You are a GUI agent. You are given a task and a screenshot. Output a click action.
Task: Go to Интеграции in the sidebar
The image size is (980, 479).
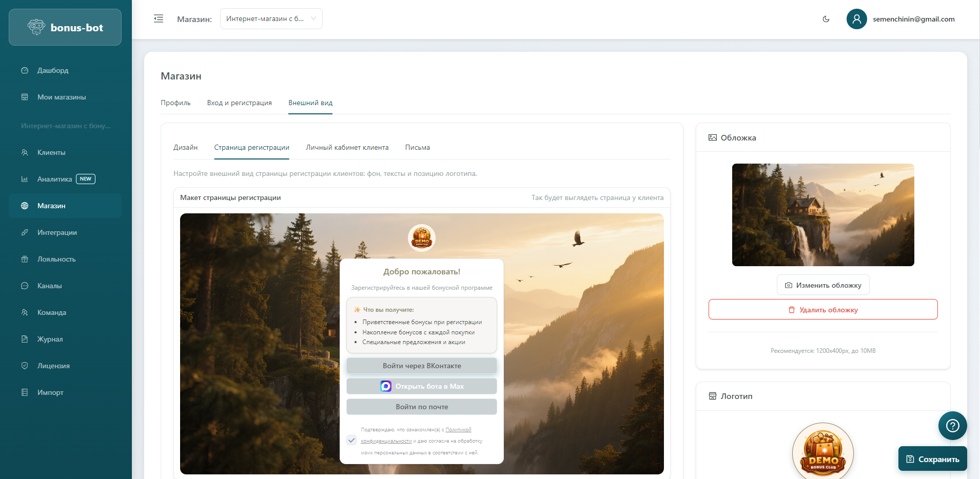pyautogui.click(x=57, y=232)
